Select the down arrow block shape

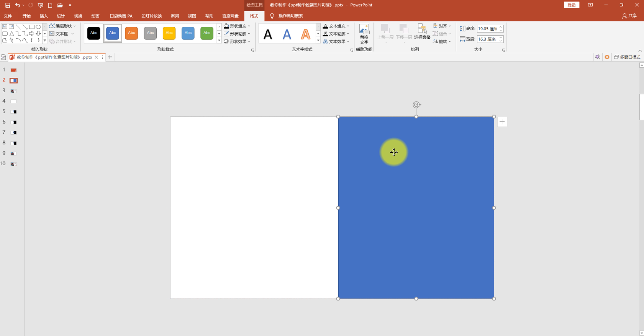(x=38, y=34)
